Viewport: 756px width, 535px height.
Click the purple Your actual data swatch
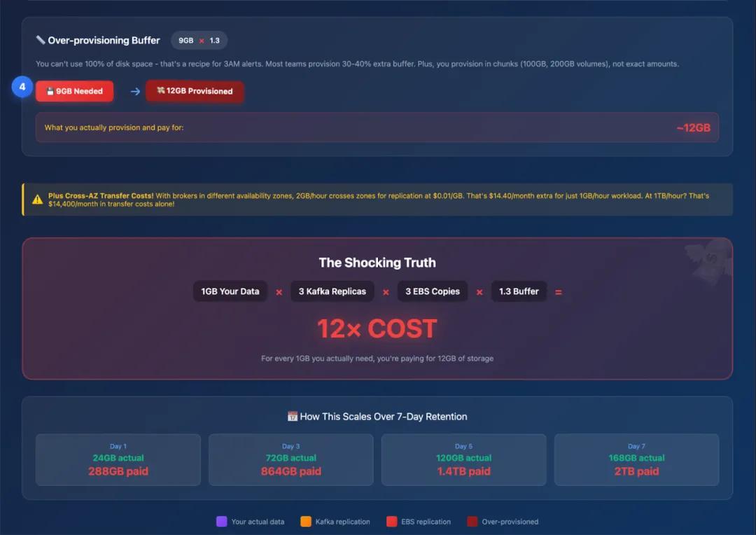point(222,522)
